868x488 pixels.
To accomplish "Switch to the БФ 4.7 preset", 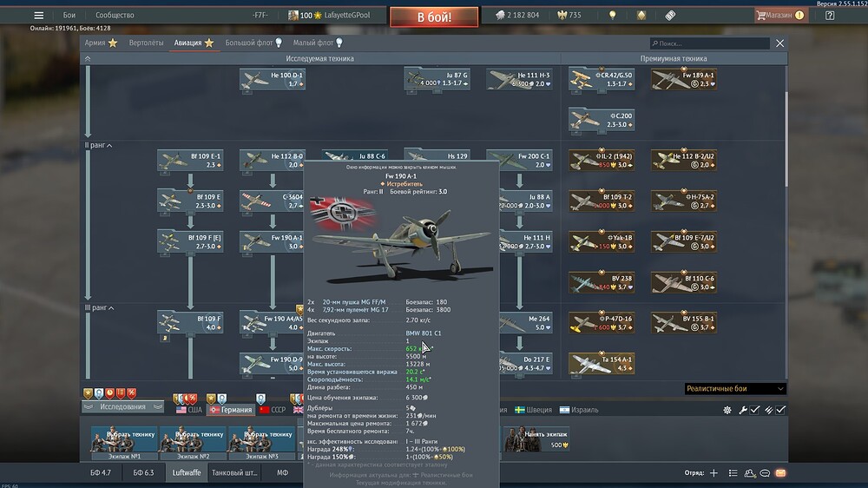I will point(101,473).
